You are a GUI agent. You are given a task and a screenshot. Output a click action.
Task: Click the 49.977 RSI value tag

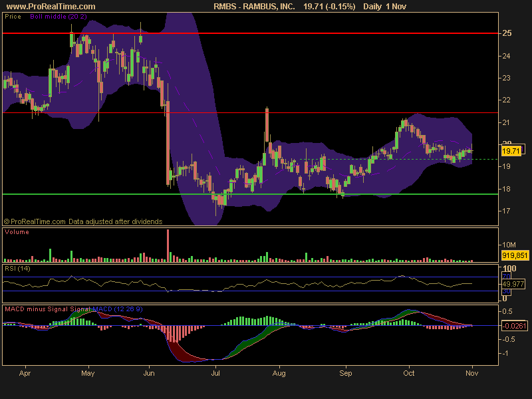513,284
